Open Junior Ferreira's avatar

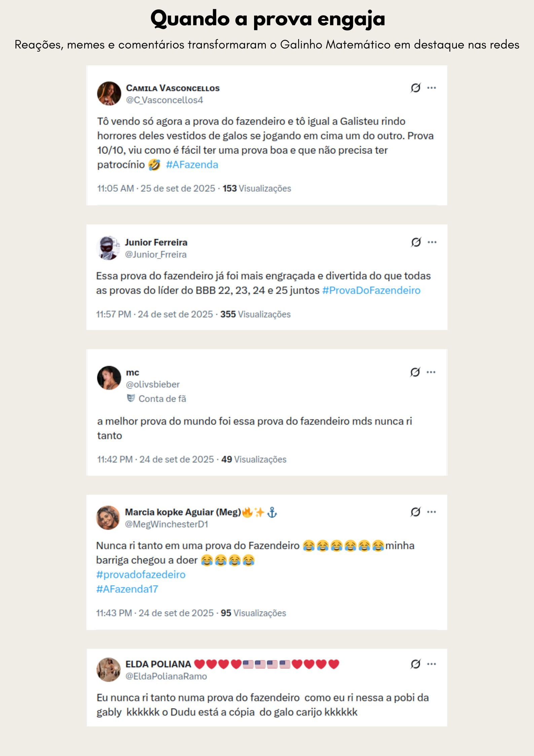tap(108, 248)
